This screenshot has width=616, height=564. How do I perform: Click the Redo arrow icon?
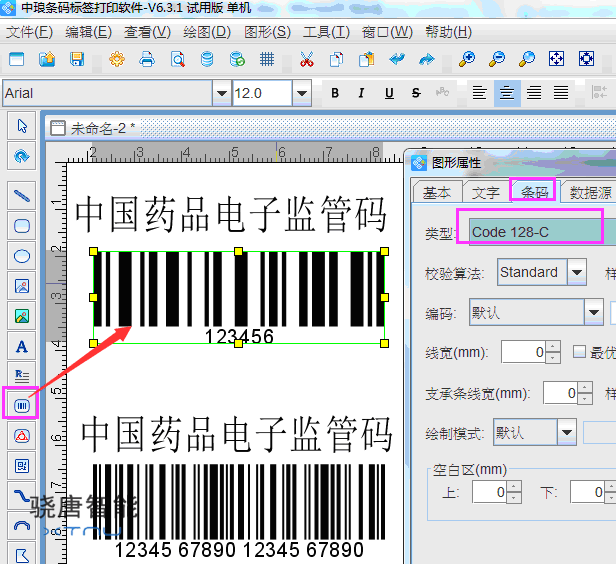(x=427, y=59)
